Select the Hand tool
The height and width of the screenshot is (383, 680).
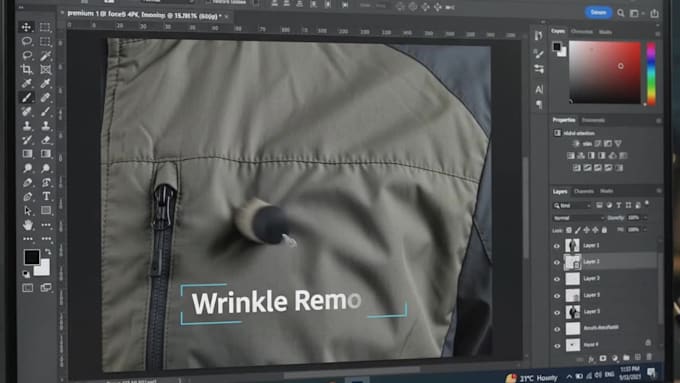click(27, 225)
